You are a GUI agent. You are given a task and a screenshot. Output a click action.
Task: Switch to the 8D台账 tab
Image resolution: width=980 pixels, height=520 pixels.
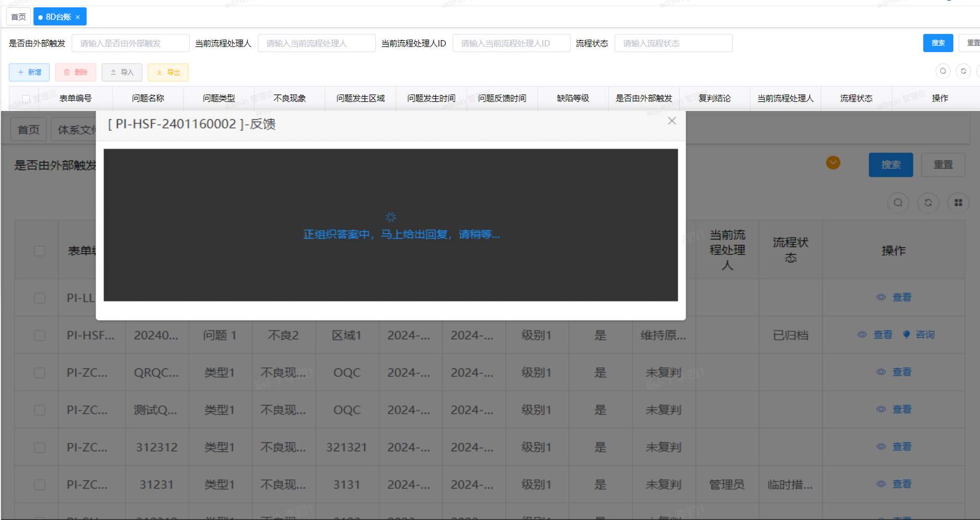pyautogui.click(x=58, y=17)
